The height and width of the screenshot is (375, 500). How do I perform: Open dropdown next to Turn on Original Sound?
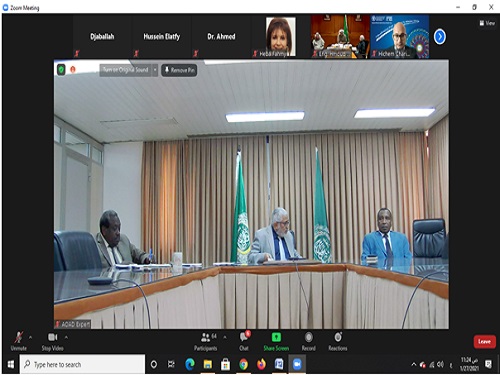[x=155, y=70]
